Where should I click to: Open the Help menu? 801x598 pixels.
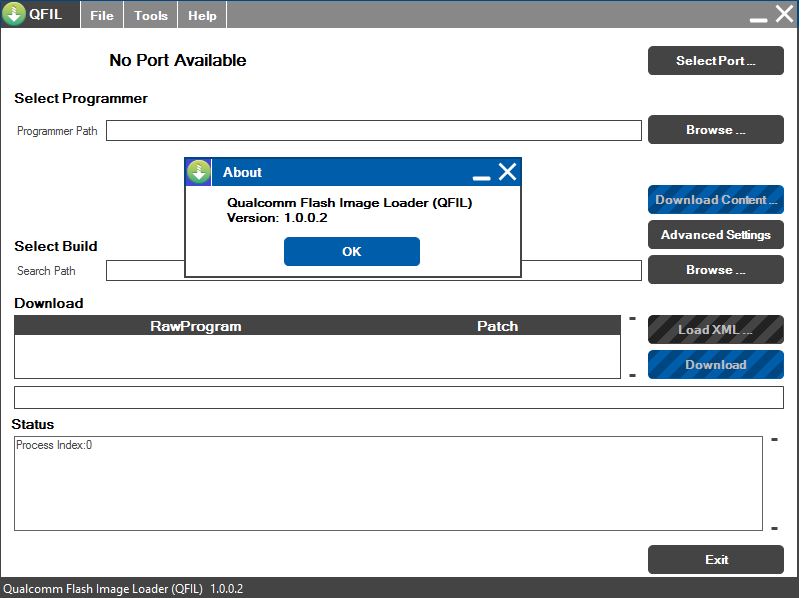(x=202, y=15)
